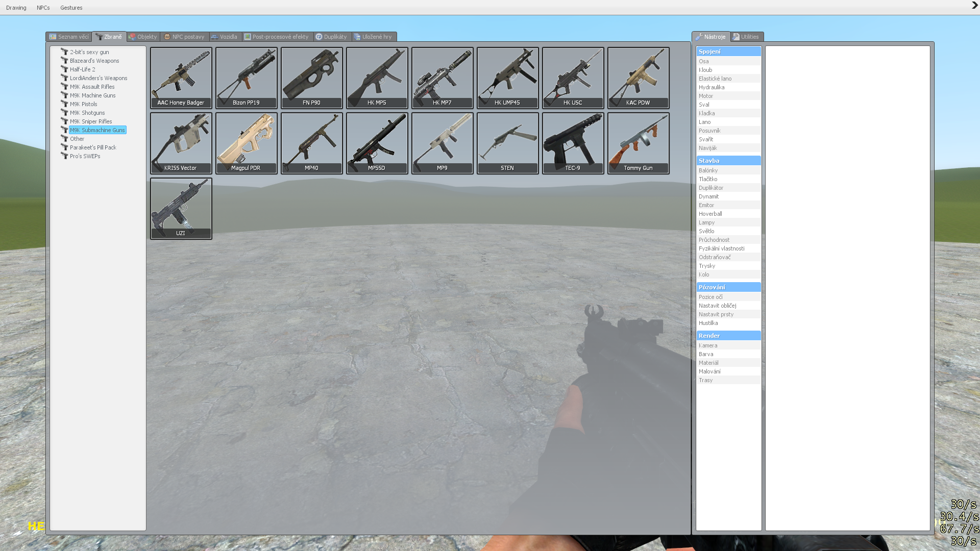This screenshot has height=551, width=980.
Task: Open the Half-Life 2 weapons category
Action: click(83, 69)
